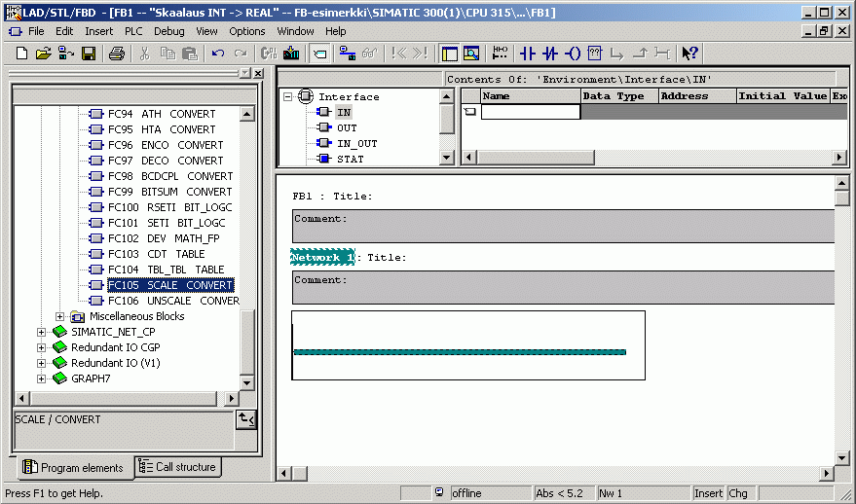This screenshot has height=504, width=856.
Task: Select the STAT interface section
Action: tap(350, 159)
